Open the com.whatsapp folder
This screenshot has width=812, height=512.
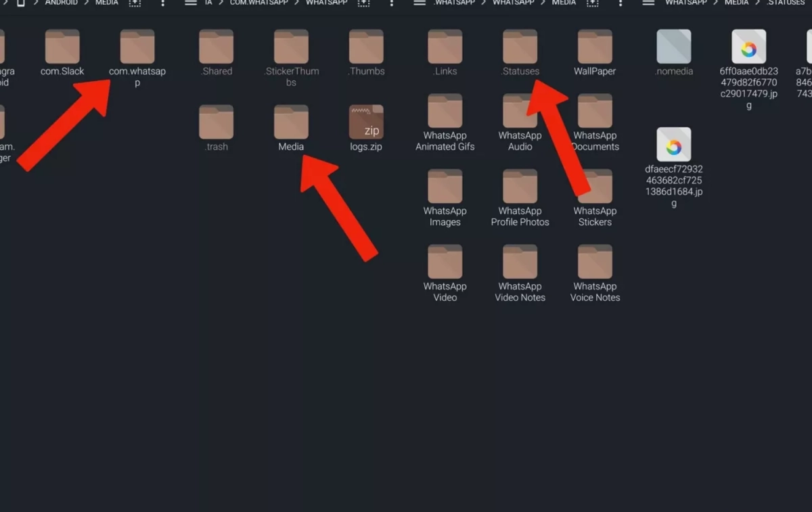[x=137, y=47]
